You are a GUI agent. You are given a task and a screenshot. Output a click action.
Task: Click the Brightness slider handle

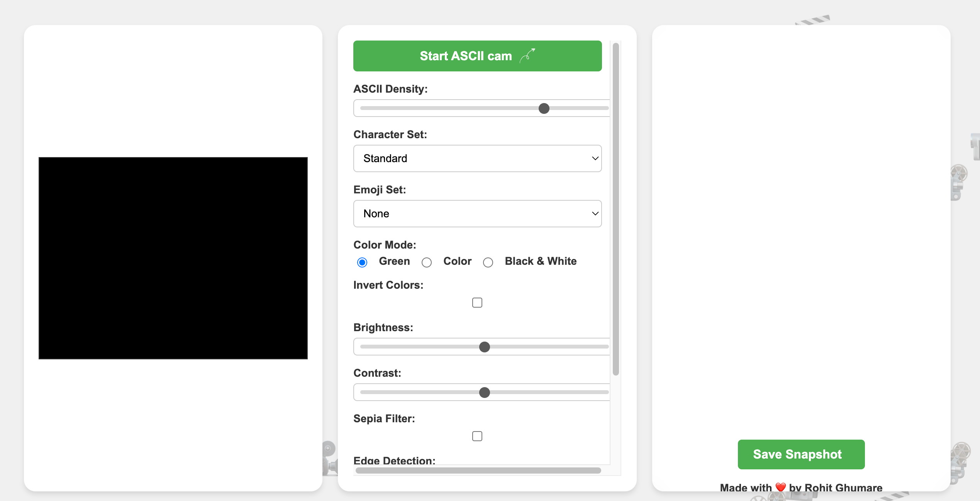[484, 347]
